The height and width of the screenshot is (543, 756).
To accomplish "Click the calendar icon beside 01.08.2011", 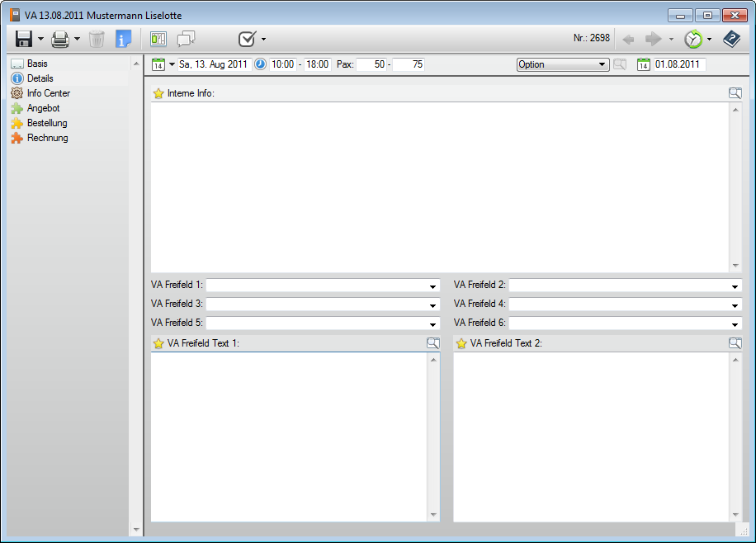I will [x=644, y=64].
